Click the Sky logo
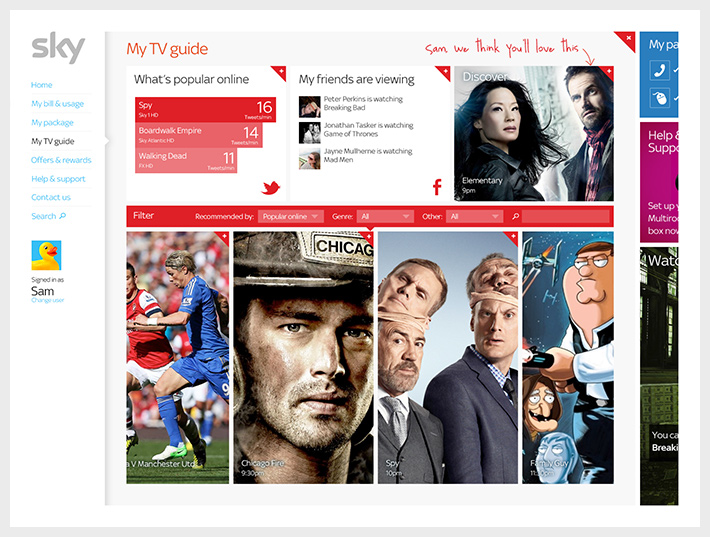The height and width of the screenshot is (537, 710). (x=58, y=47)
